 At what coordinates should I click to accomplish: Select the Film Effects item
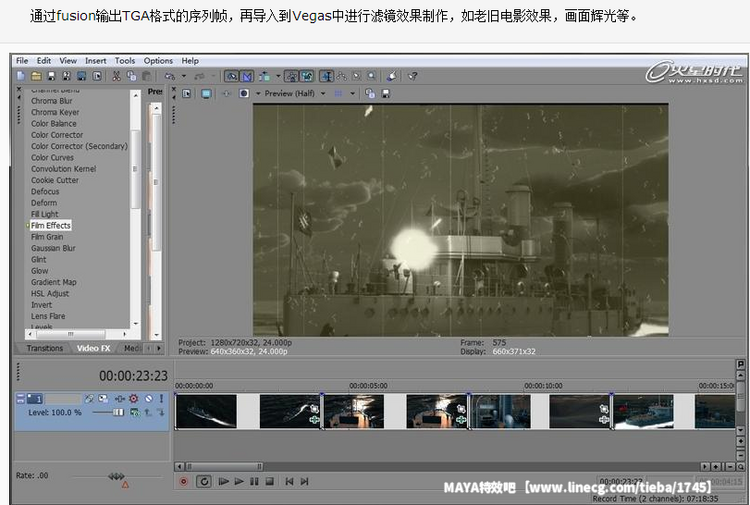click(51, 225)
